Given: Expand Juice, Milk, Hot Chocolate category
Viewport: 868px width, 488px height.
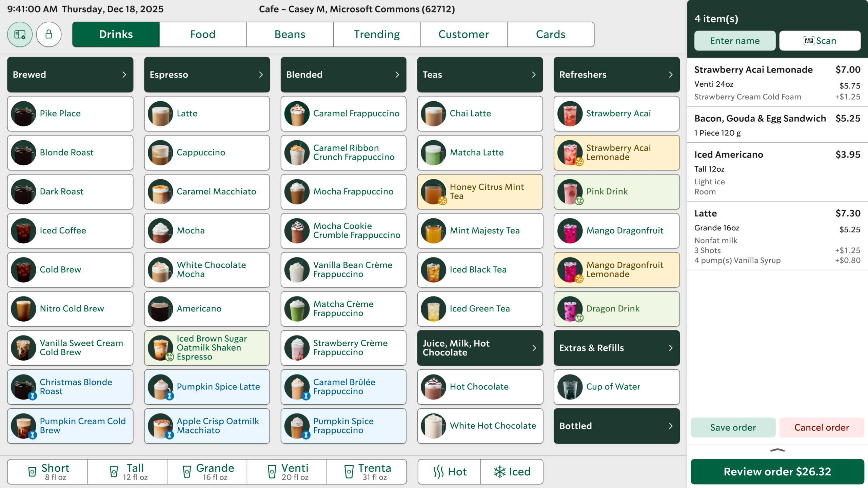Looking at the screenshot, I should (480, 348).
